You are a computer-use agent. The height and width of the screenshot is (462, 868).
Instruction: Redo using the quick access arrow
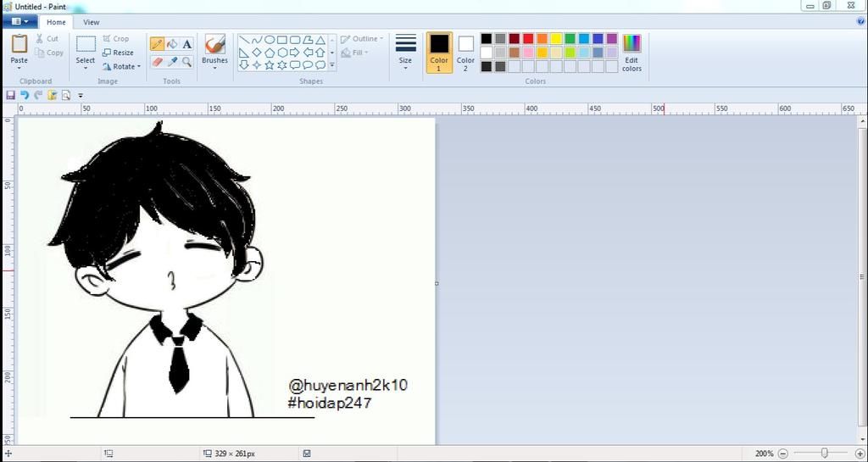click(x=38, y=95)
